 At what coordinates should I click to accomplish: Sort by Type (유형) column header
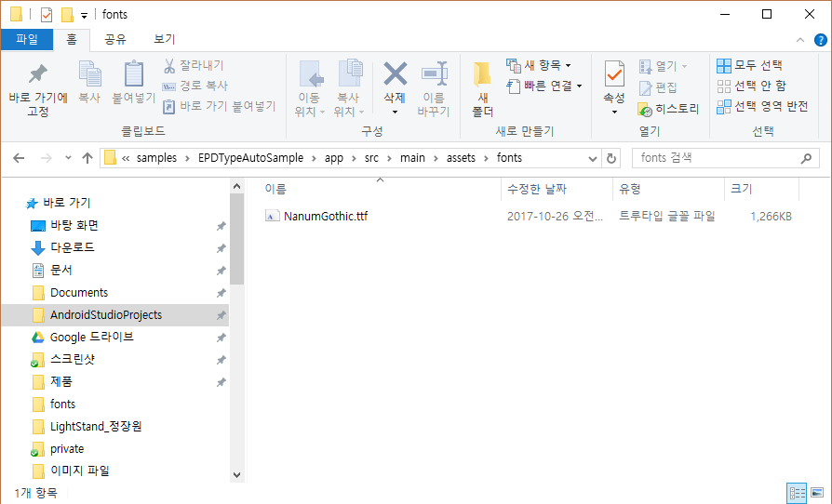pyautogui.click(x=668, y=189)
